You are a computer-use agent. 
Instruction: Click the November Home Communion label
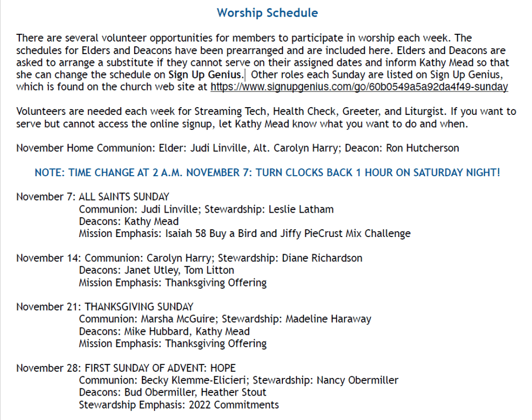[84, 148]
